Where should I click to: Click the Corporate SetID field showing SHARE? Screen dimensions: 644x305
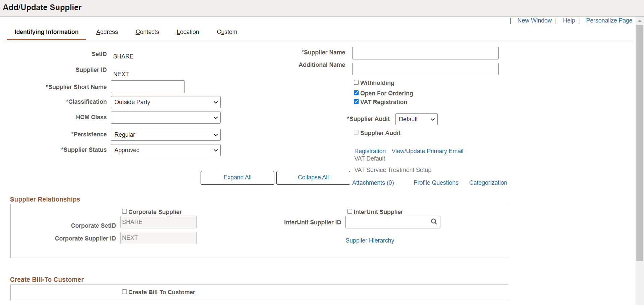tap(158, 222)
